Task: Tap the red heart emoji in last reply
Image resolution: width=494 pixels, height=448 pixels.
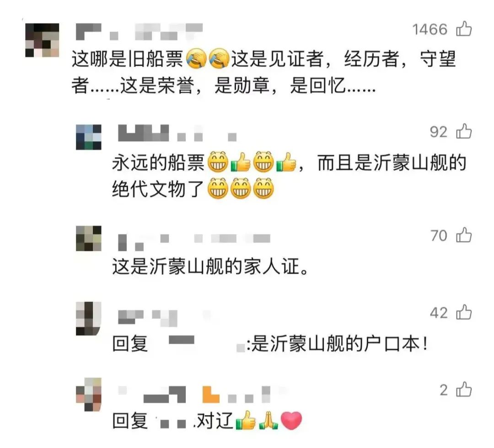Action: click(x=291, y=421)
